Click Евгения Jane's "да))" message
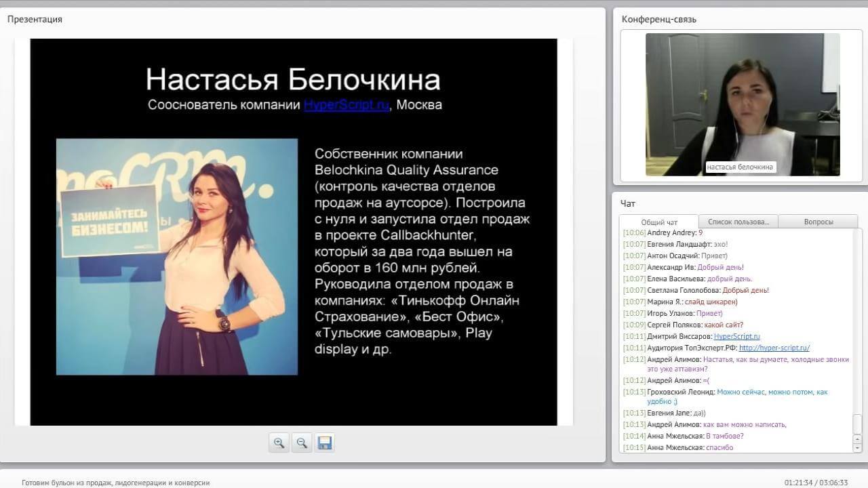 (665, 413)
